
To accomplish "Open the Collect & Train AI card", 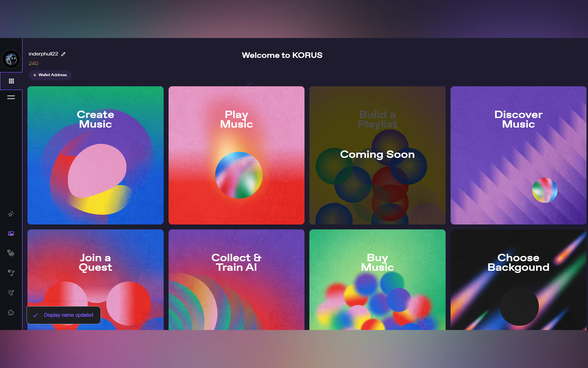I will (236, 280).
